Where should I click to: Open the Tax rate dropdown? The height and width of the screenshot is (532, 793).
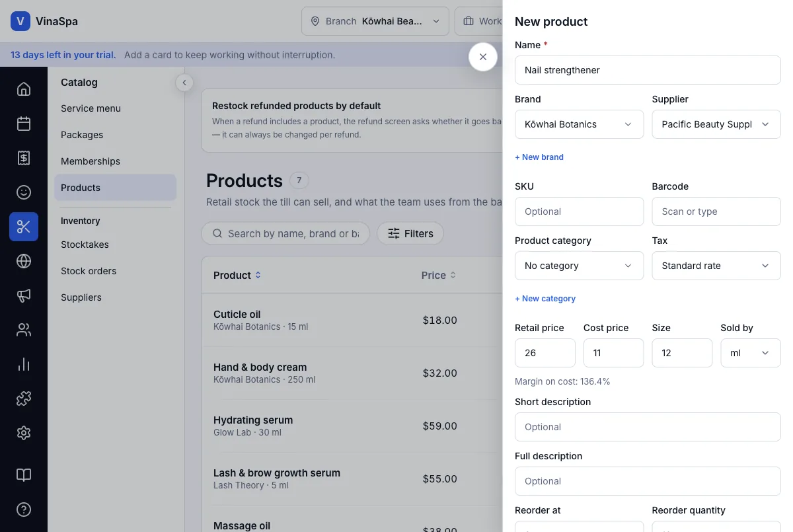tap(716, 266)
